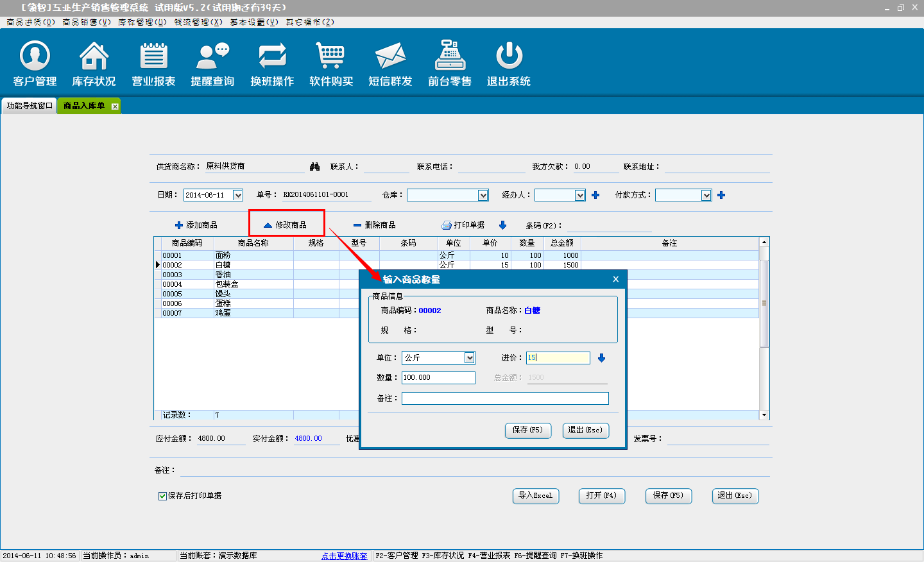
Task: Open the 单位 unit dropdown in dialog
Action: pyautogui.click(x=470, y=358)
